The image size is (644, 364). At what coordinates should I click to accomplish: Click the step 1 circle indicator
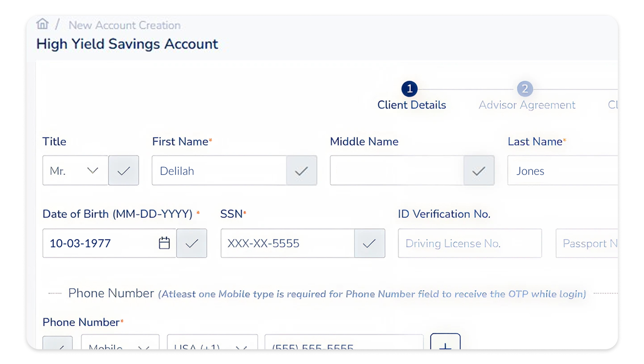point(409,89)
